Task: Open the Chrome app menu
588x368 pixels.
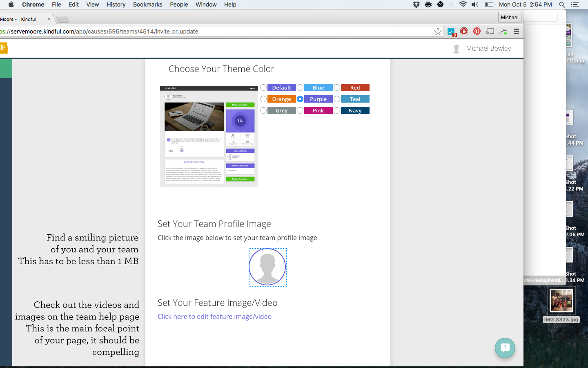Action: pos(33,4)
